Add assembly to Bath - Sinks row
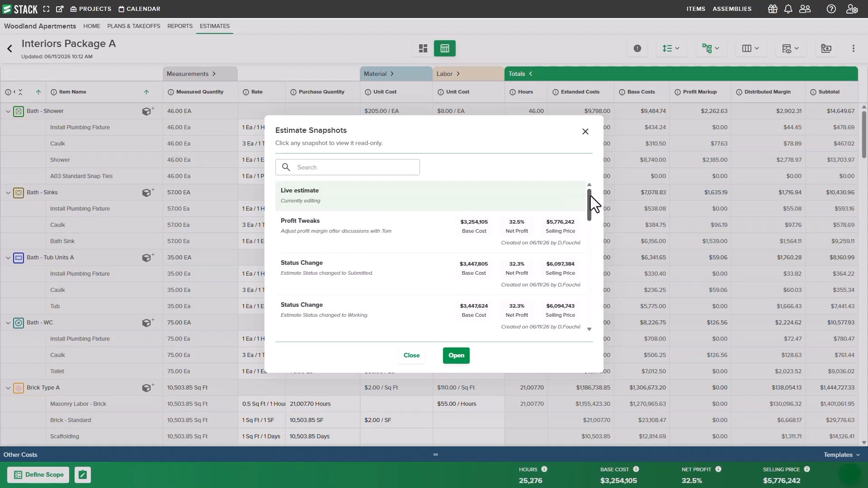The height and width of the screenshot is (488, 868). 148,192
